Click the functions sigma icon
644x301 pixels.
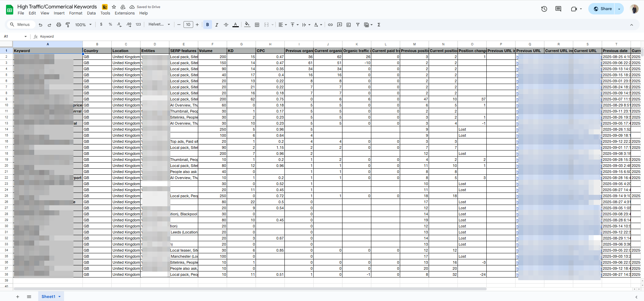tap(379, 25)
